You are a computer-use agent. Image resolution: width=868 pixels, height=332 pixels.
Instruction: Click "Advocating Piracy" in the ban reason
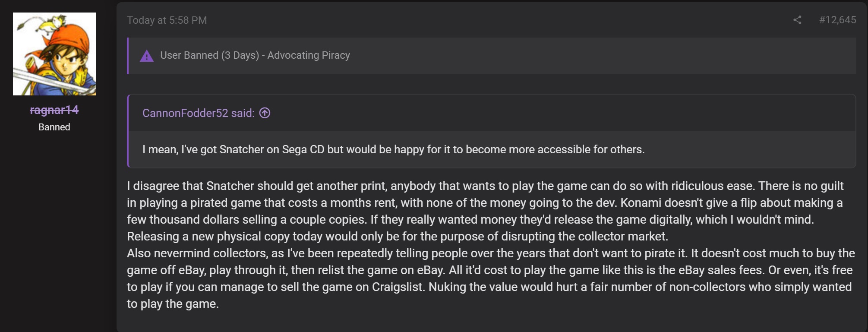[x=309, y=55]
